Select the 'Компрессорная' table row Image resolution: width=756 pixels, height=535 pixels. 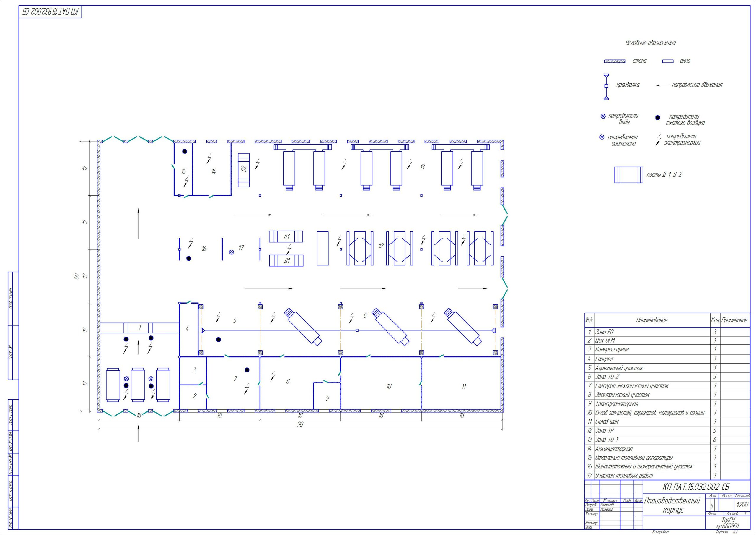point(667,350)
